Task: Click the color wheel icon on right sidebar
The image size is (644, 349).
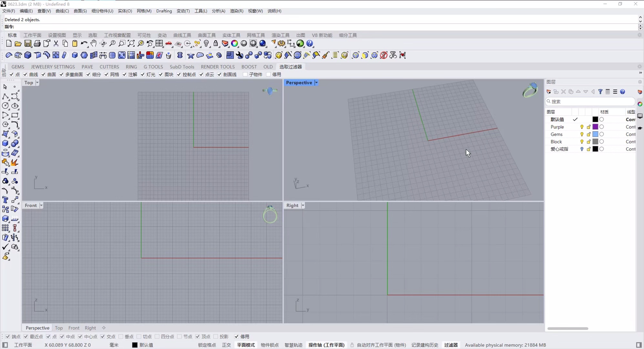Action: [640, 104]
